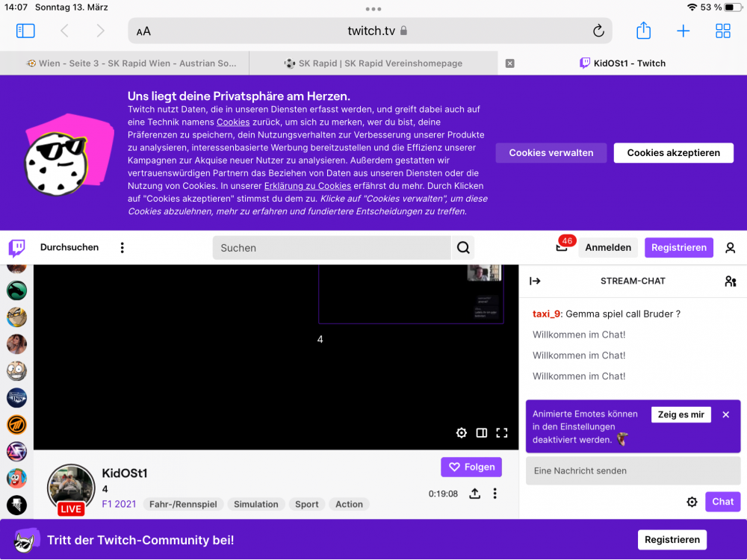Image resolution: width=747 pixels, height=560 pixels.
Task: Open chat settings gear icon
Action: tap(692, 502)
